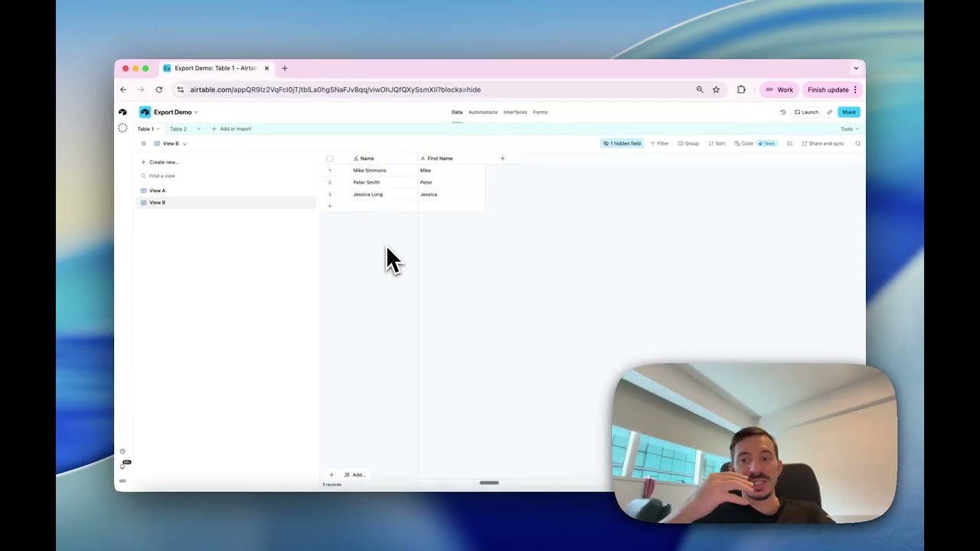Viewport: 980px width, 551px height.
Task: Toggle the views sidebar hamburger icon
Action: pos(143,143)
